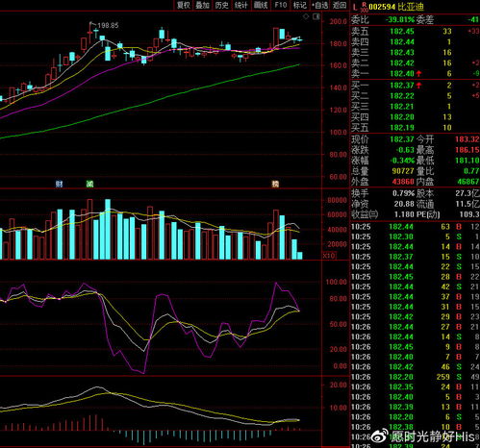Screen dimensions: 480x448
Task: Select the 卖一 182.40 order row
Action: [x=415, y=74]
